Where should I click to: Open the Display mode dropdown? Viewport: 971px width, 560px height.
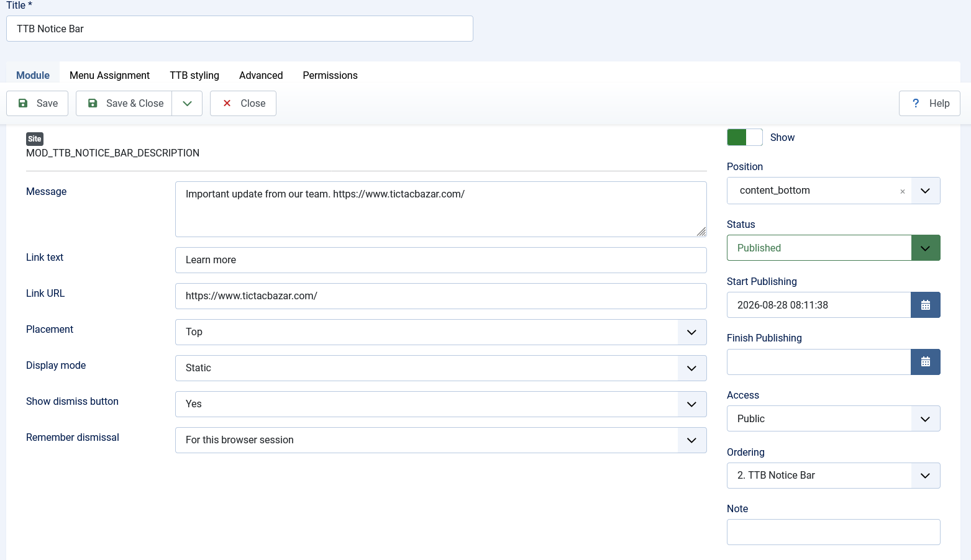pyautogui.click(x=440, y=368)
